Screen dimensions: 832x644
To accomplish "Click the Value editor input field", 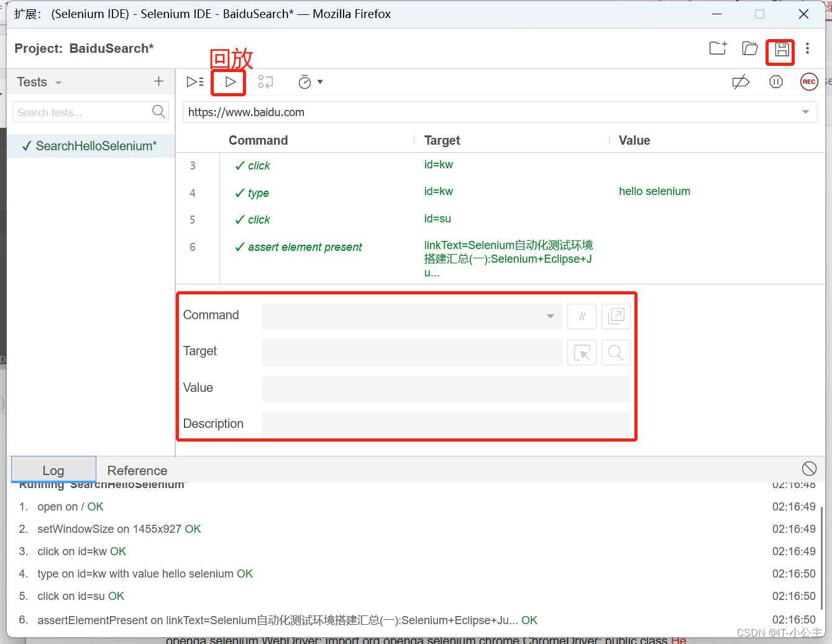I will point(446,388).
